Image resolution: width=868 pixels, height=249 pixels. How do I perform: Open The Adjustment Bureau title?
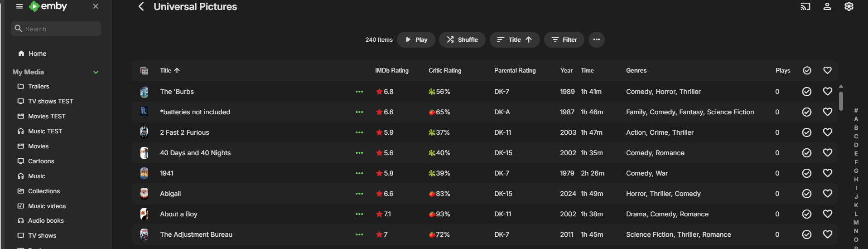pyautogui.click(x=196, y=234)
